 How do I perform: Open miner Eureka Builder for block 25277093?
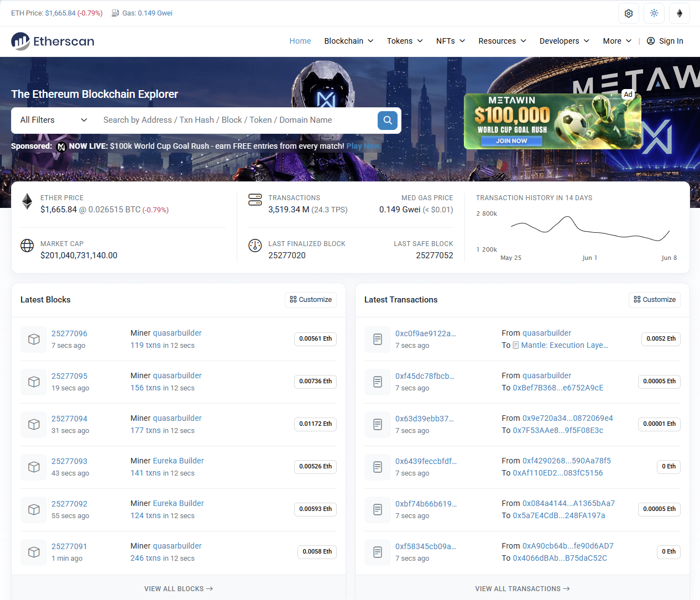[178, 461]
